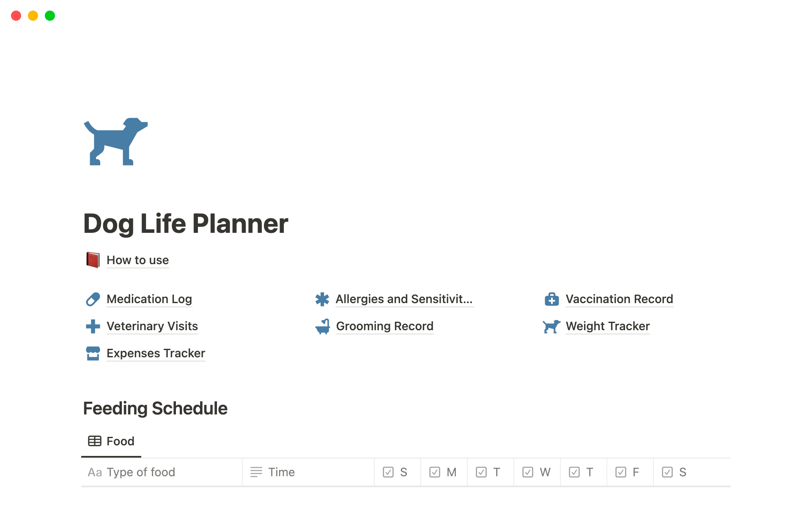The image size is (812, 508).
Task: Click the M checkbox column header
Action: coord(443,472)
